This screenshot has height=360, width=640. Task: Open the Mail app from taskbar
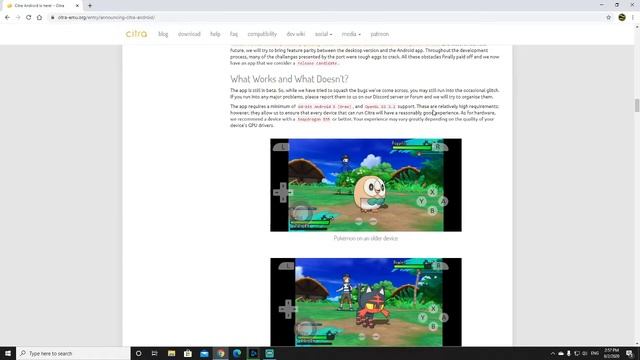(204, 353)
